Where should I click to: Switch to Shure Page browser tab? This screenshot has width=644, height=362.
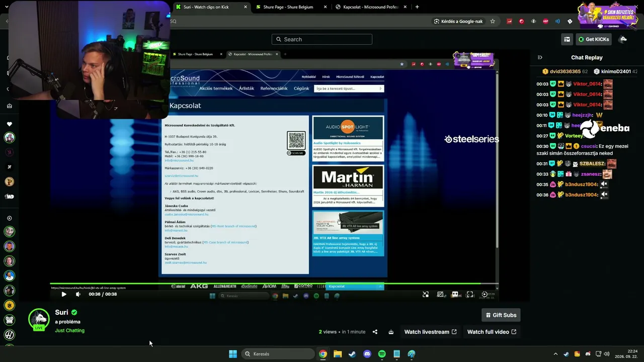coord(288,7)
